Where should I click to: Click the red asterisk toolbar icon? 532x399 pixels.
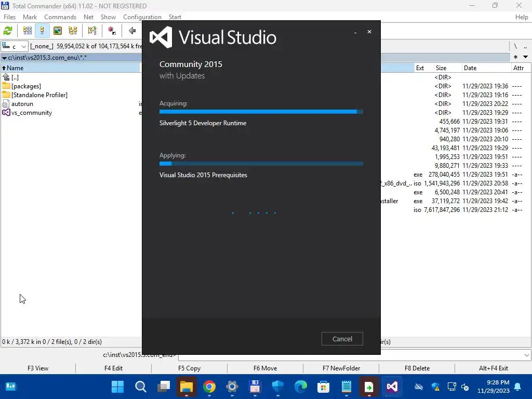[112, 31]
